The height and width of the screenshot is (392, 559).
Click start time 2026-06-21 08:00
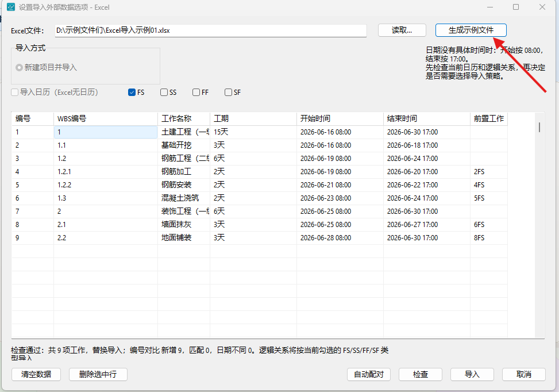pos(340,185)
